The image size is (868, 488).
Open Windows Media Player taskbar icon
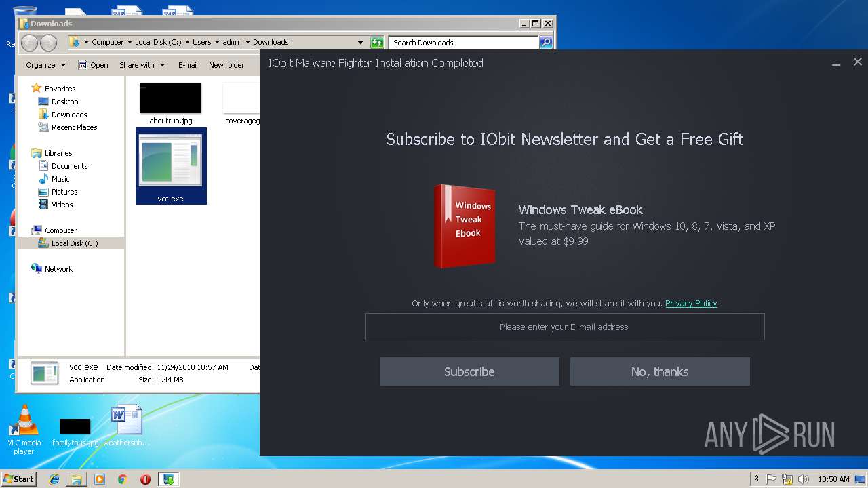coord(100,479)
